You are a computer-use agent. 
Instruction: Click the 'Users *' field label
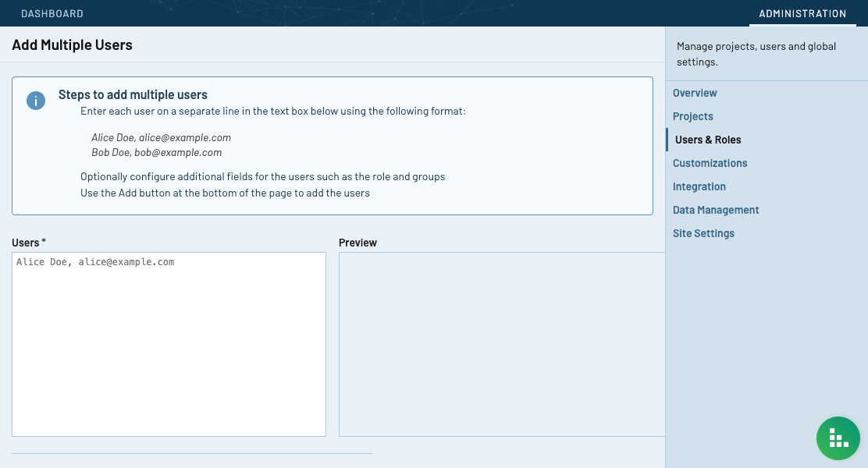pos(29,243)
